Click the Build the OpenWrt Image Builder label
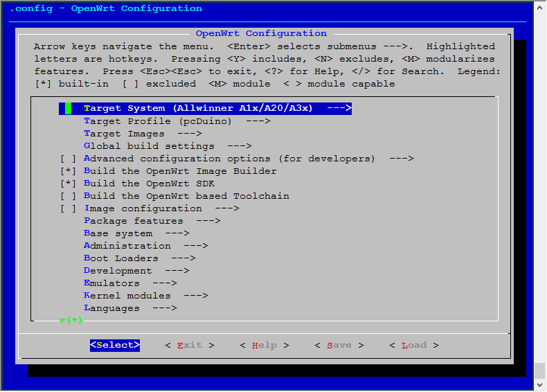This screenshot has width=547, height=392. tap(180, 171)
